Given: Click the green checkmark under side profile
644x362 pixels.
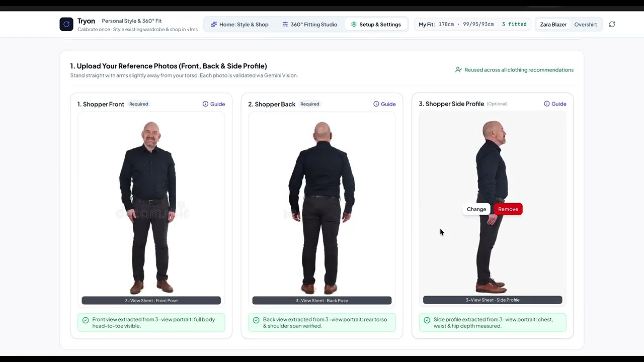Looking at the screenshot, I should tap(427, 320).
